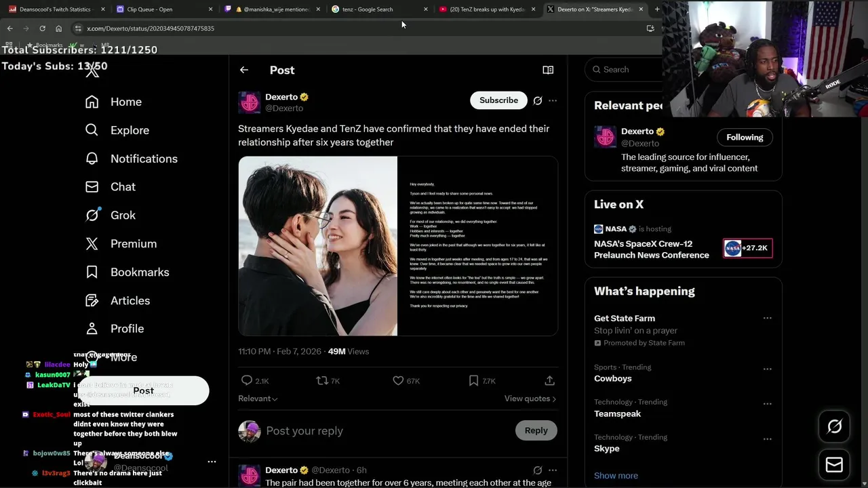Expand the Relevant replies sort dropdown

[258, 399]
